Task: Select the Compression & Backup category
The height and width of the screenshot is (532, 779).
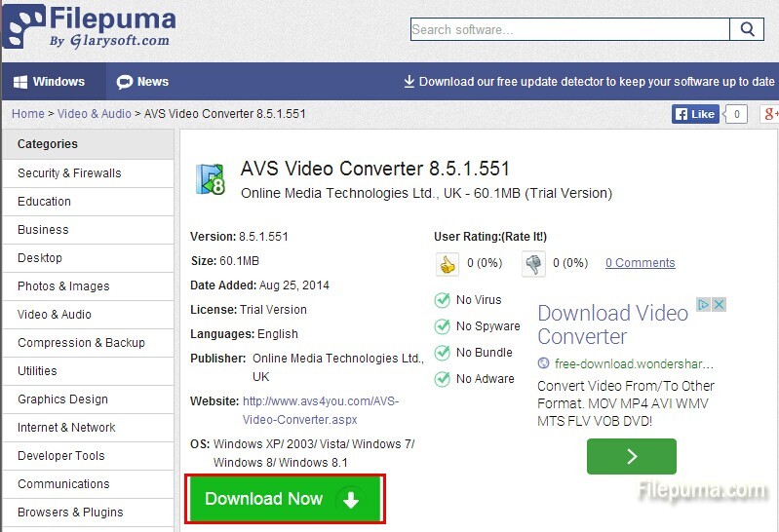Action: pos(81,343)
